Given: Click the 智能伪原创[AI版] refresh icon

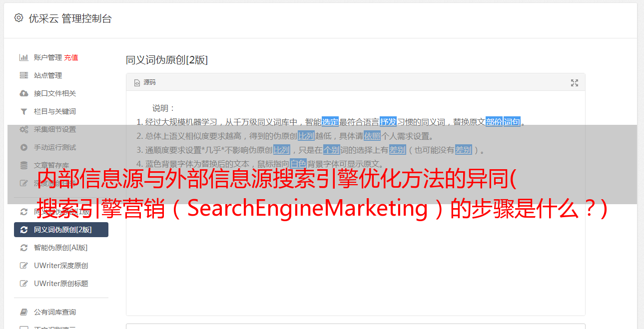Looking at the screenshot, I should (23, 248).
